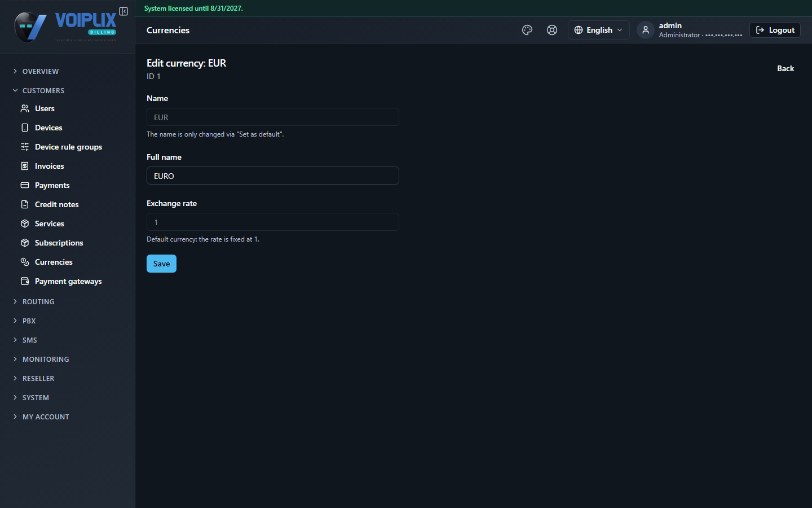Go Back to the currencies list
812x508 pixels.
pyautogui.click(x=785, y=68)
